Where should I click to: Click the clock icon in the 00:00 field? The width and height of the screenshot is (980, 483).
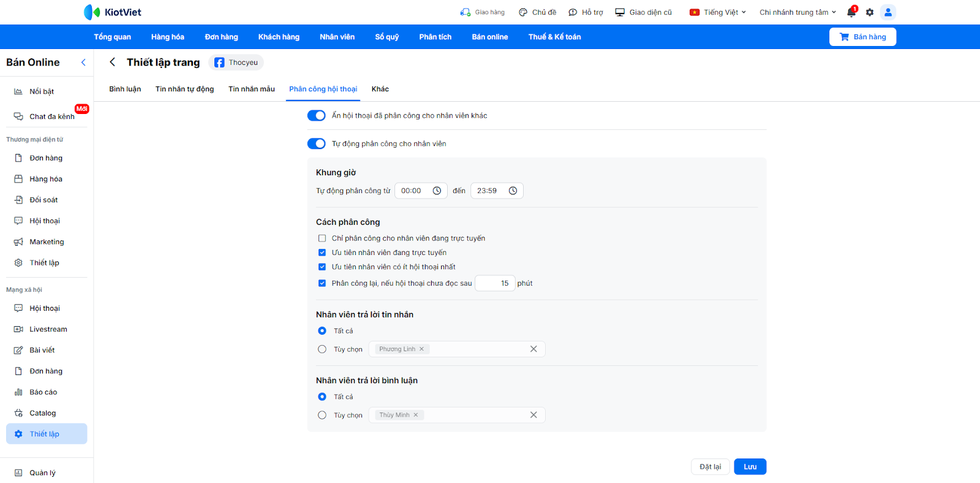click(x=437, y=191)
